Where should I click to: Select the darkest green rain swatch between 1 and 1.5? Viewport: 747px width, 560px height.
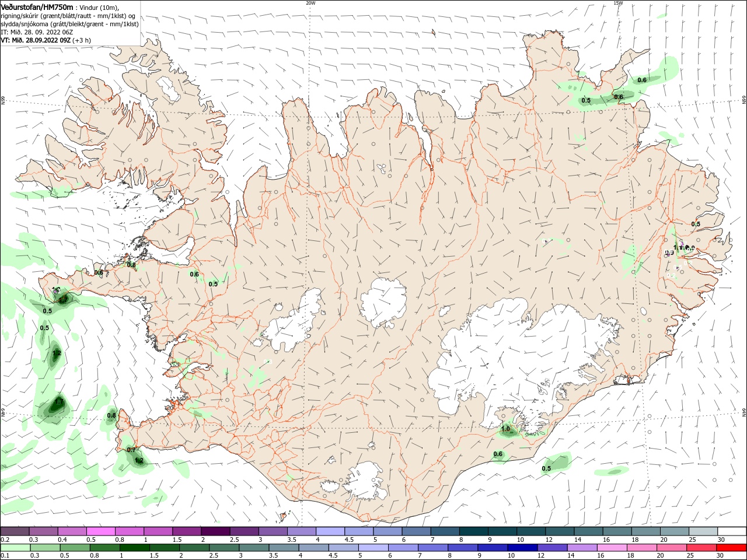click(134, 548)
